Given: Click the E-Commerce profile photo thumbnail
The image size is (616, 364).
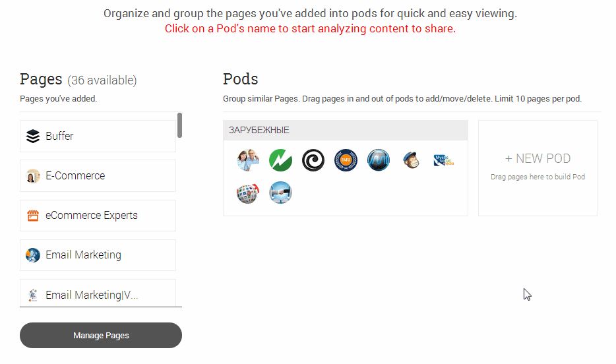Looking at the screenshot, I should (x=33, y=176).
